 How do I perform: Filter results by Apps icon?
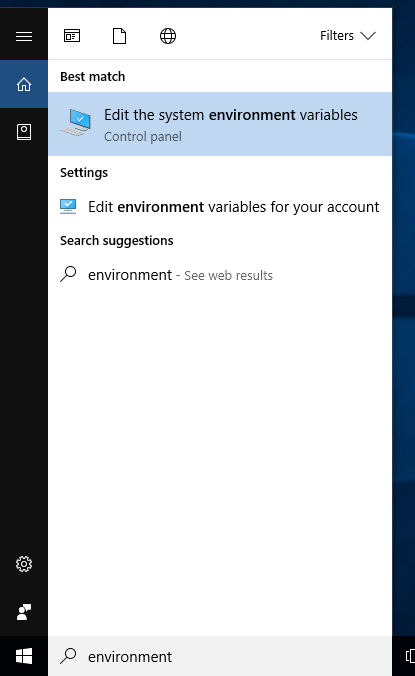72,36
